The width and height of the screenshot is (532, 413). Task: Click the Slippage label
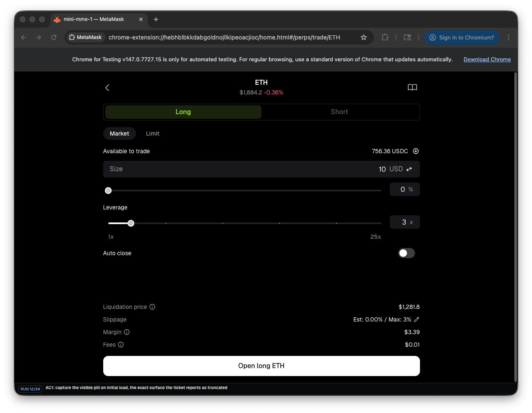[x=115, y=319]
